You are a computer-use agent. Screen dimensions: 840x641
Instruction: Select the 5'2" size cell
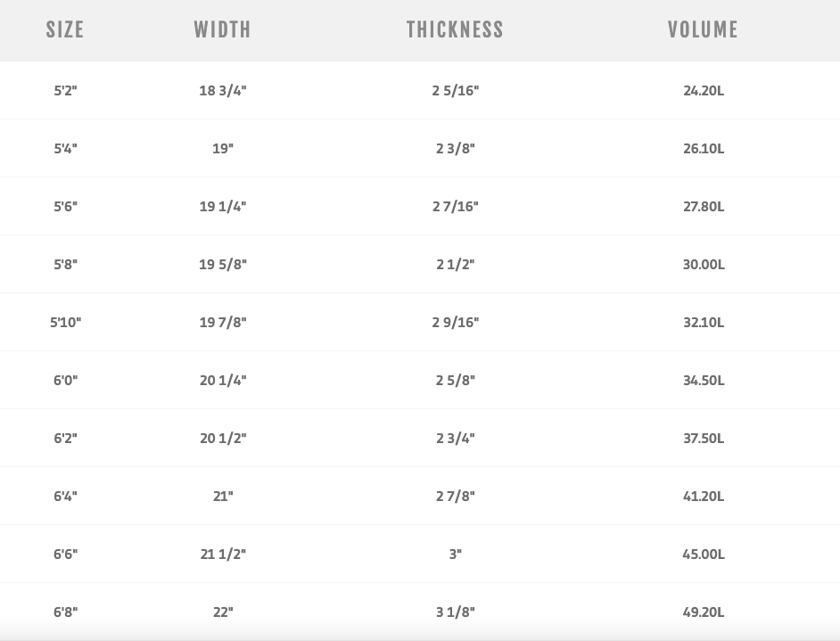65,90
